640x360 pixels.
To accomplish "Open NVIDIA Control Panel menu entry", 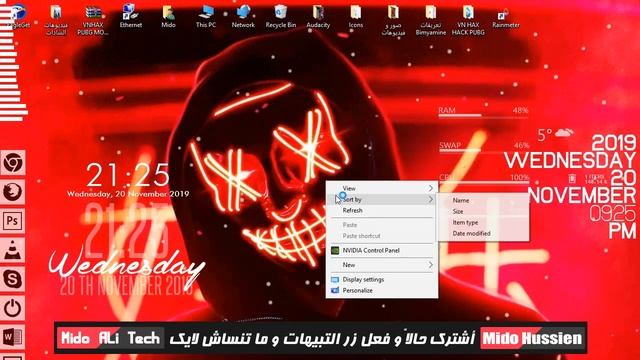I will tap(382, 250).
